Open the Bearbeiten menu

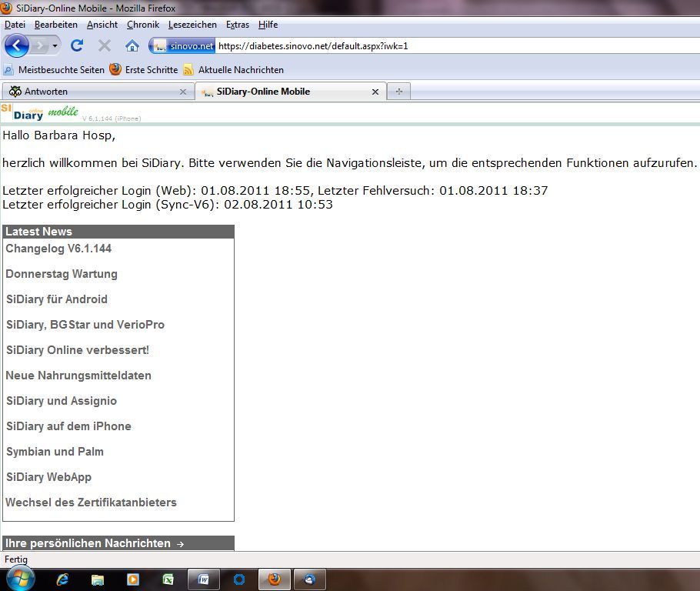coord(56,25)
